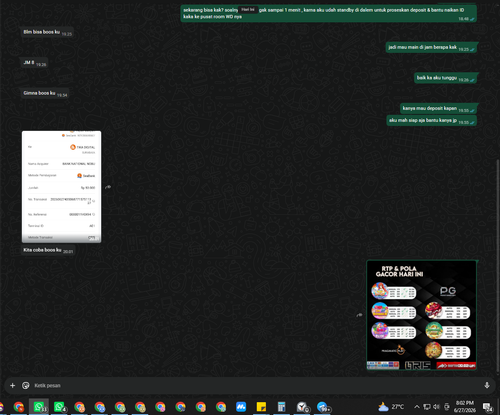Select the message 'baik ka aku tunggu'
This screenshot has height=415, width=500.
(x=446, y=78)
